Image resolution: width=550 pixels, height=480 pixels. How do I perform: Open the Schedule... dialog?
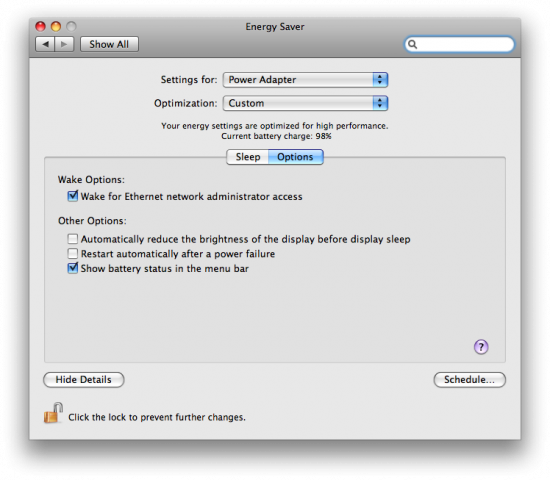(469, 380)
